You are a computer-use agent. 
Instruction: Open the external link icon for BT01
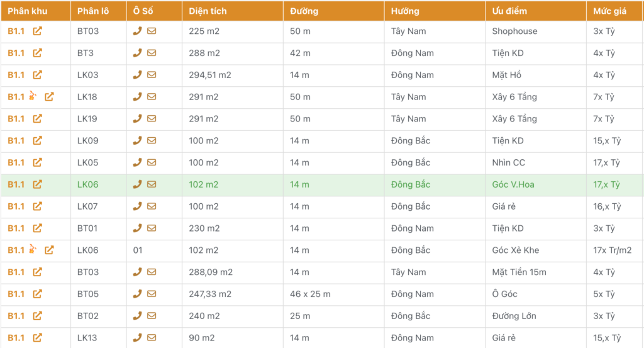38,228
